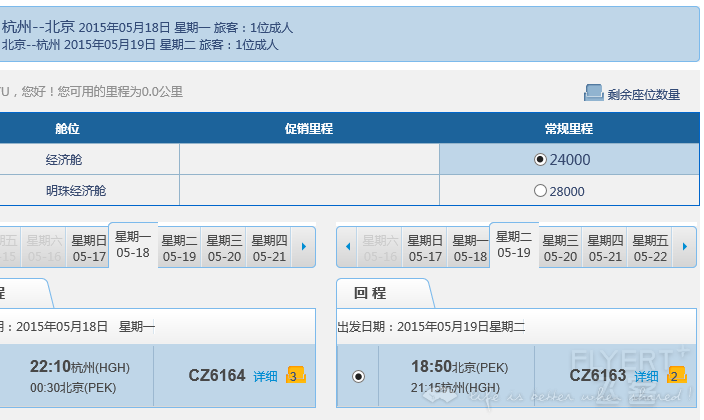This screenshot has height=420, width=704.
Task: Show later outbound dates with right arrow
Action: click(304, 247)
